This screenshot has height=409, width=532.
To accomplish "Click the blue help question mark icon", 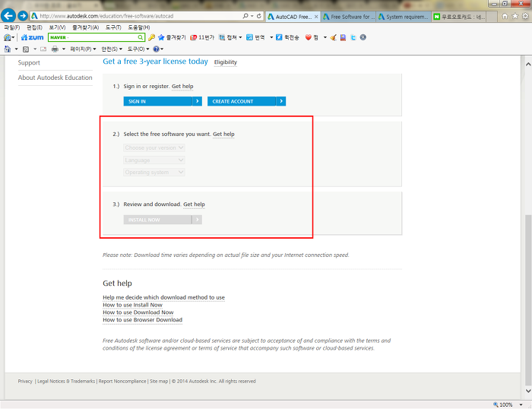I will tap(156, 49).
